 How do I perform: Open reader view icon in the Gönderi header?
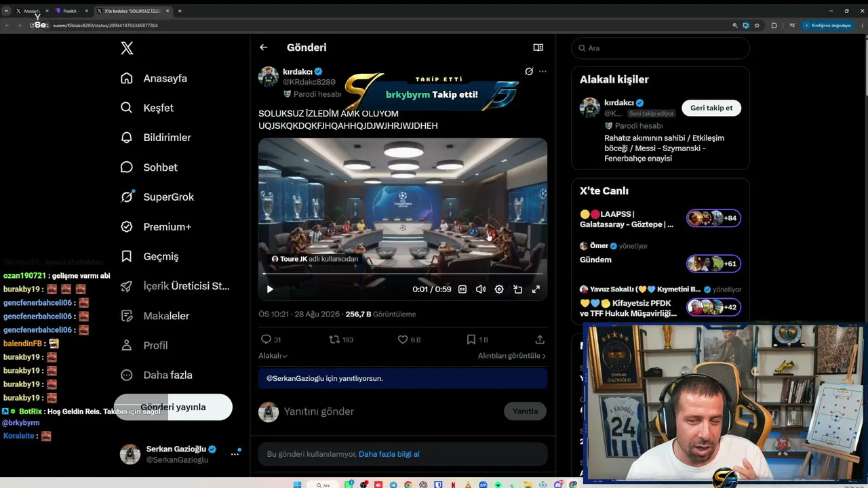click(538, 47)
